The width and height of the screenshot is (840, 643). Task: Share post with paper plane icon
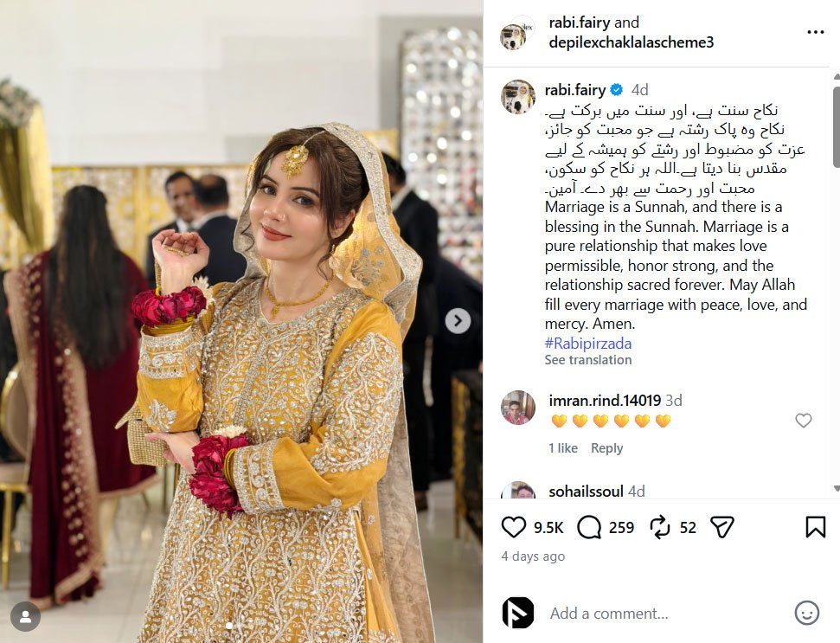[x=721, y=527]
